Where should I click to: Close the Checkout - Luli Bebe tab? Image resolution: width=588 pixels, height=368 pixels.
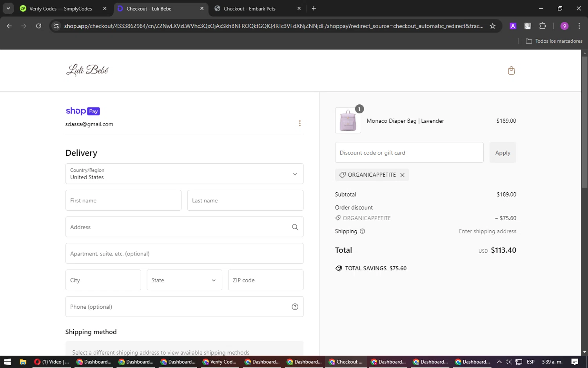[202, 9]
